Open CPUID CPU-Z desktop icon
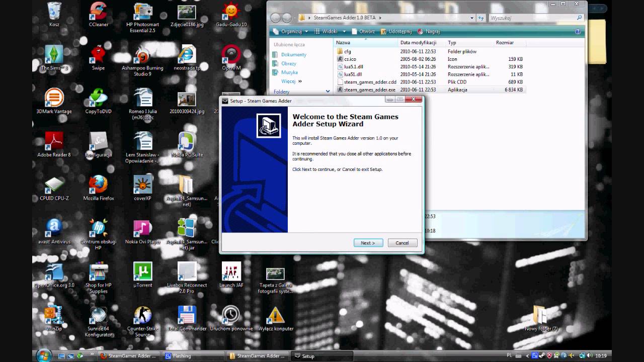This screenshot has height=362, width=644. point(54,188)
